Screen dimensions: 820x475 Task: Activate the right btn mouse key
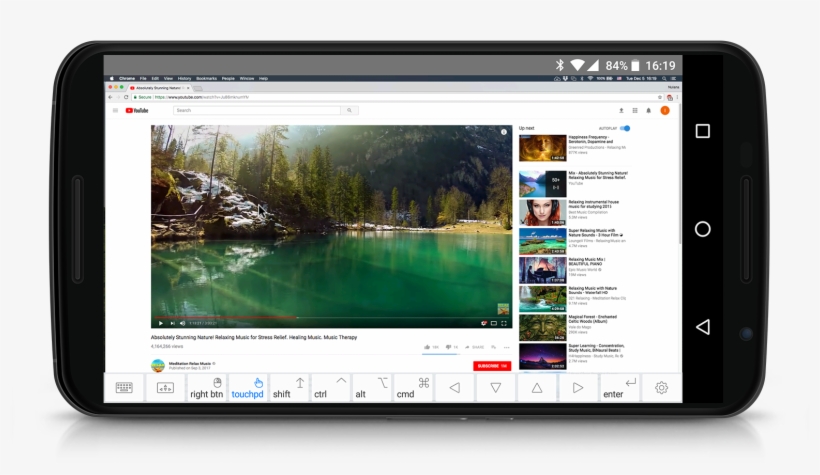coord(207,388)
